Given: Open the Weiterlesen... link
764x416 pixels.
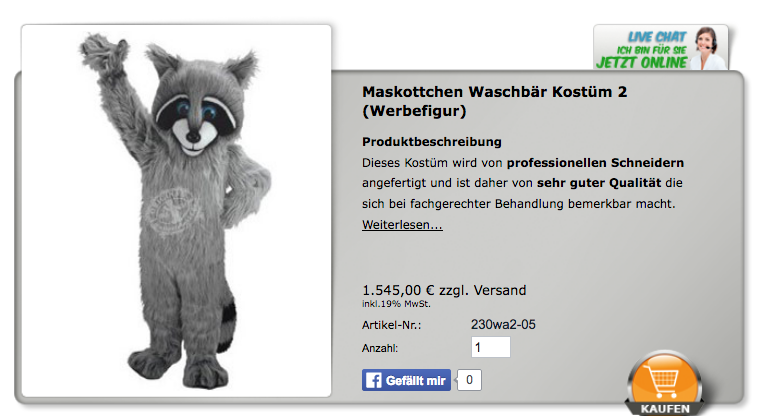Looking at the screenshot, I should coord(402,225).
